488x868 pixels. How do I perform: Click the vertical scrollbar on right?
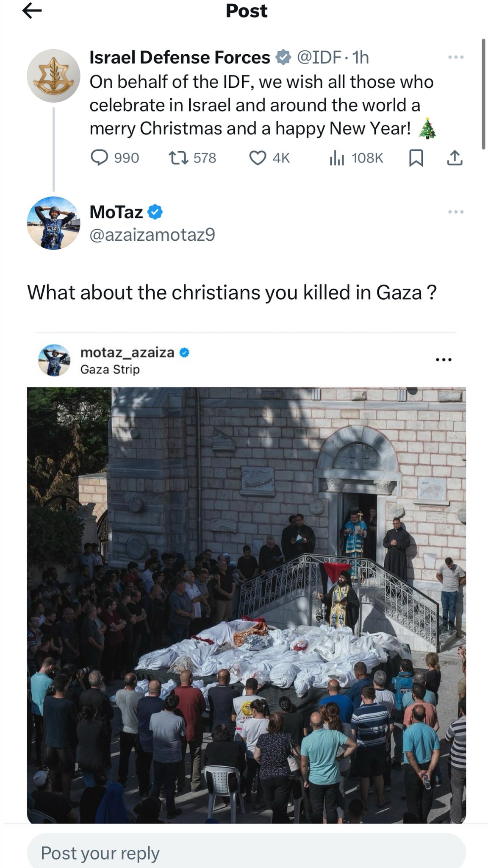[483, 94]
